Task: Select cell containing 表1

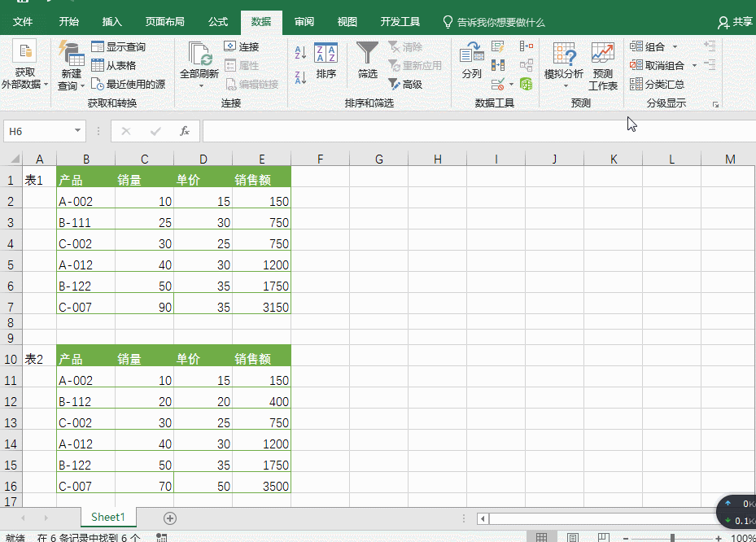Action: pyautogui.click(x=39, y=180)
